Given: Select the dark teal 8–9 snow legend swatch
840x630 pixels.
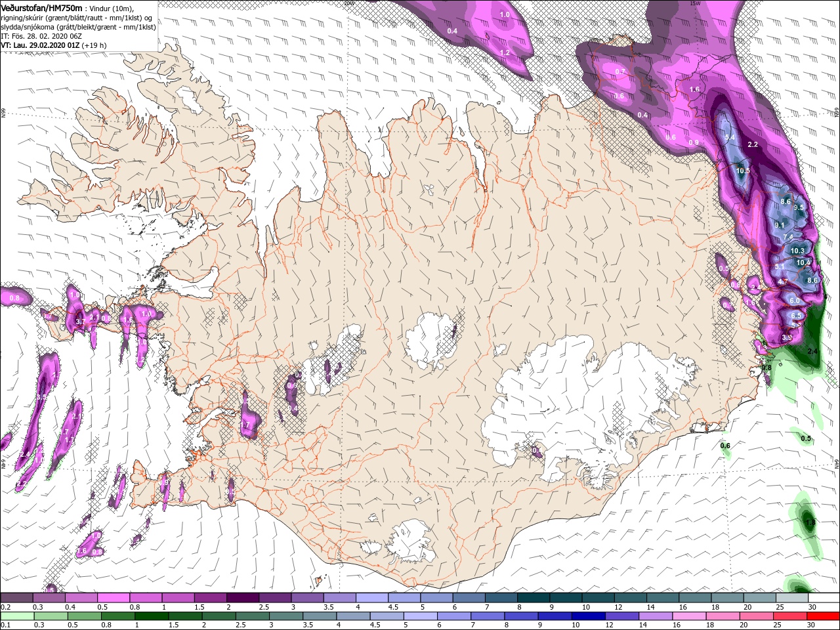Looking at the screenshot, I should 533,598.
